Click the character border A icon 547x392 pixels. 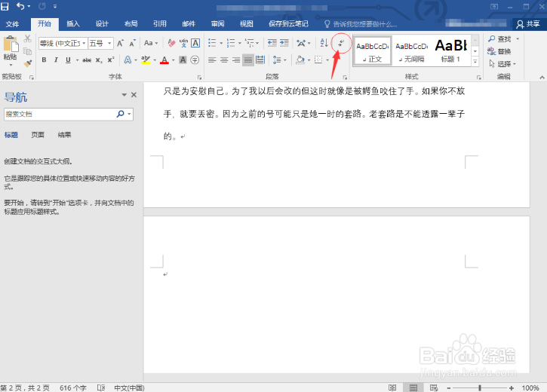(x=195, y=43)
